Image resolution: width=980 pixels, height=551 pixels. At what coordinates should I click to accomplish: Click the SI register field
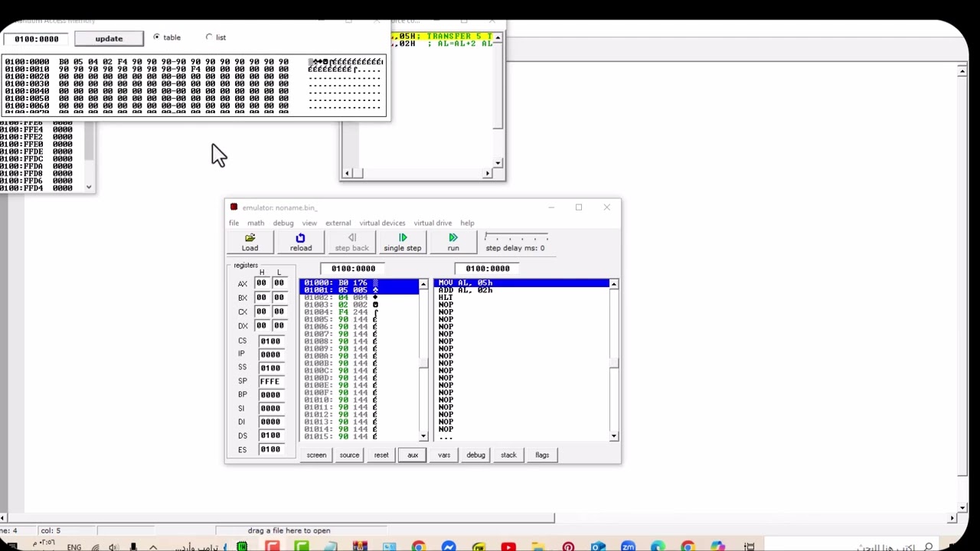click(x=270, y=409)
